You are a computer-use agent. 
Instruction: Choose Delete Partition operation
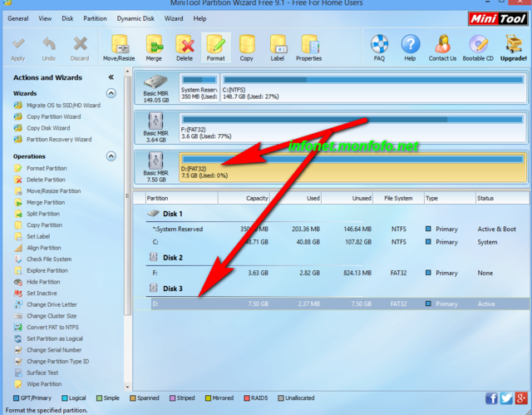tap(46, 180)
